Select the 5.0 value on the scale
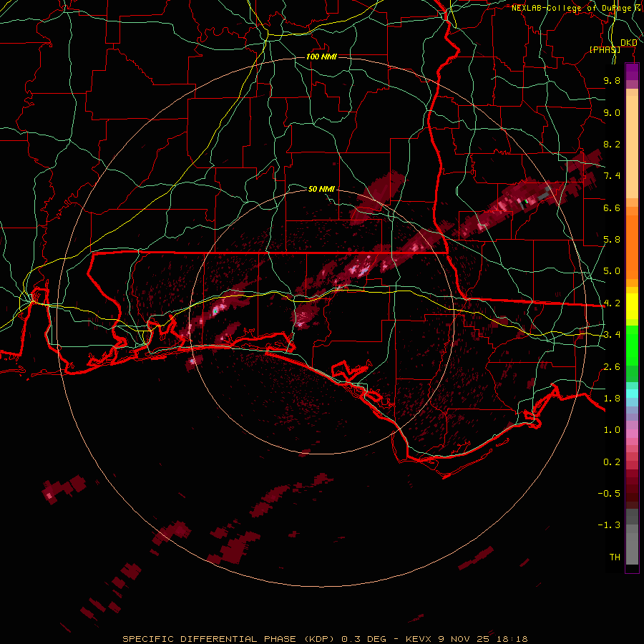This screenshot has height=644, width=644. click(x=612, y=271)
